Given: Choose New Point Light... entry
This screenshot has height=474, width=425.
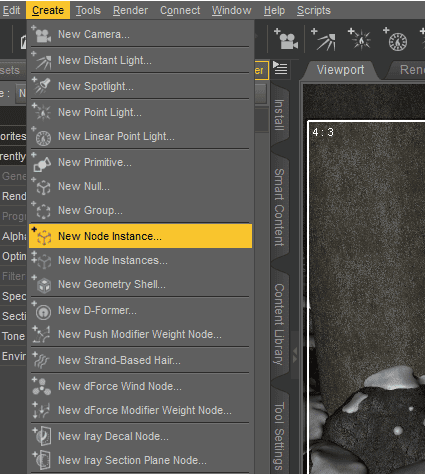Looking at the screenshot, I should pyautogui.click(x=140, y=112).
